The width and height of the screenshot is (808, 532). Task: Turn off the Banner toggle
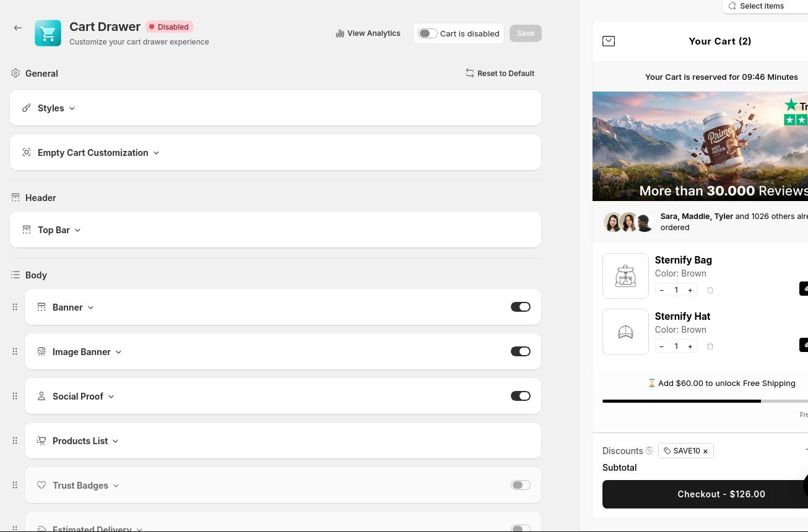521,307
